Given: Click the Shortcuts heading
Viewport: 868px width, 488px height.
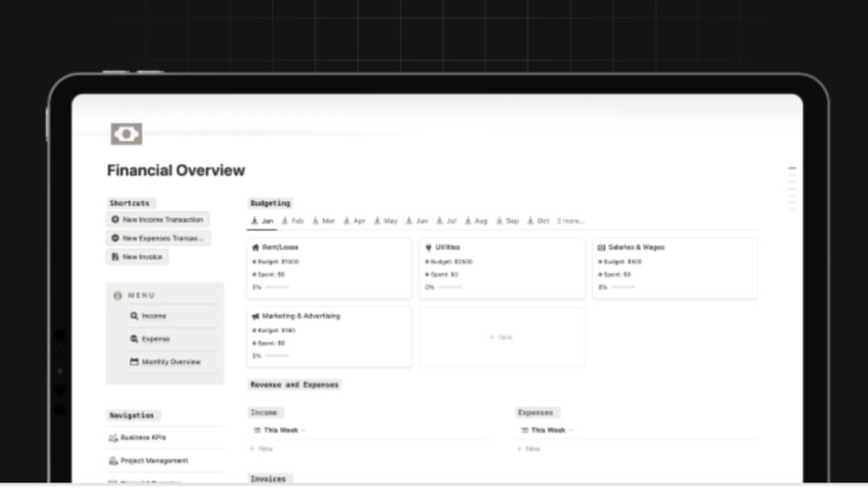Looking at the screenshot, I should coord(129,203).
